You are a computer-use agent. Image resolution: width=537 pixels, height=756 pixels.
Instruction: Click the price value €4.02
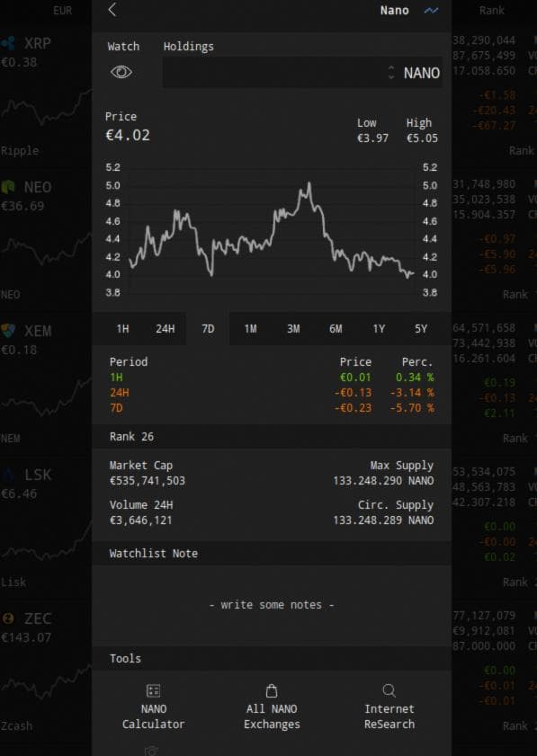tap(128, 136)
